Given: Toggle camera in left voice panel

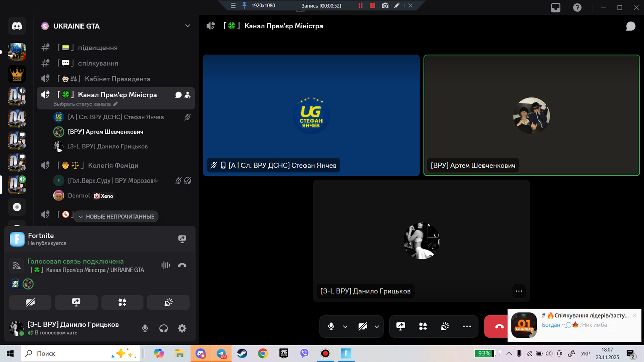Looking at the screenshot, I should pyautogui.click(x=30, y=302).
